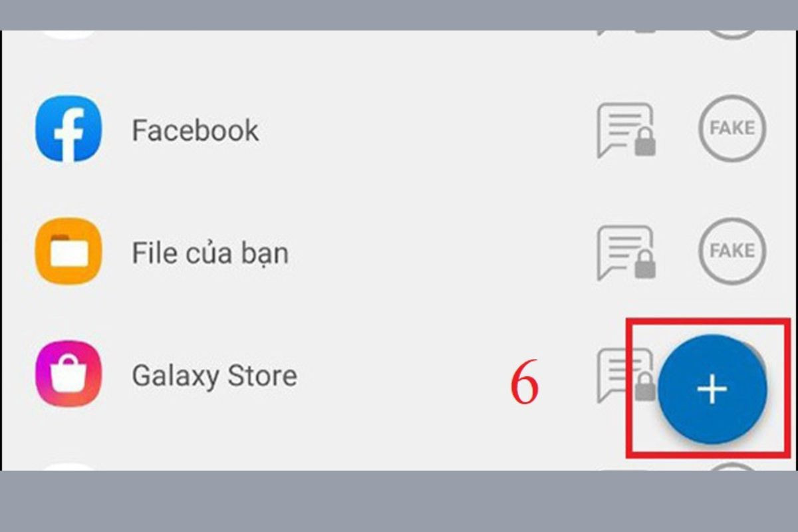Enable the FAKE toggle for File của bạn
Image resolution: width=798 pixels, height=532 pixels.
[732, 251]
